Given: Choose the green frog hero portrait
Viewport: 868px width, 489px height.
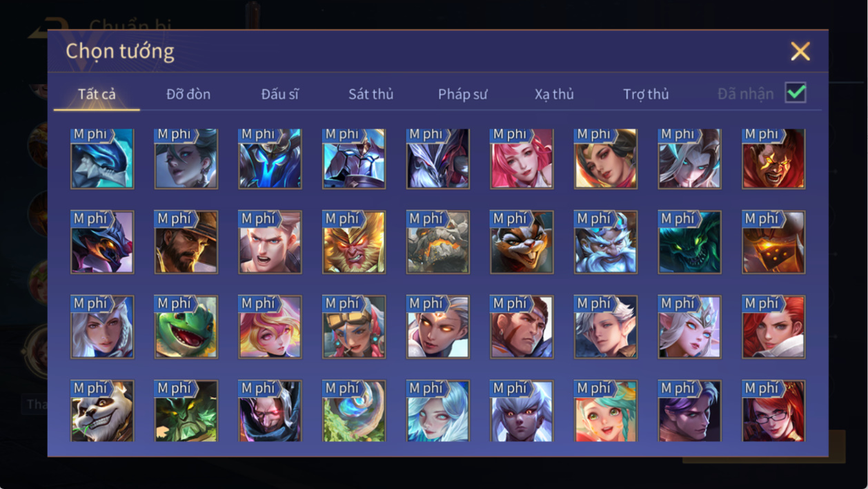Looking at the screenshot, I should [186, 327].
